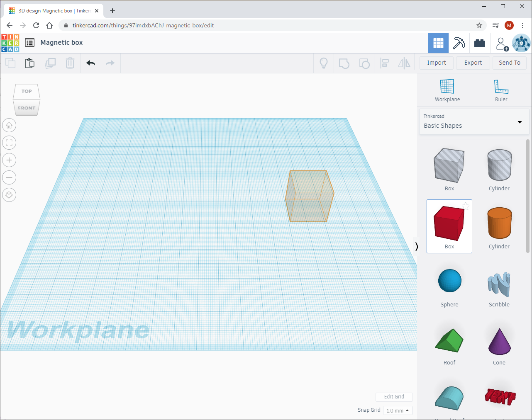
Task: Switch to orthographic view cube icon
Action: point(9,195)
